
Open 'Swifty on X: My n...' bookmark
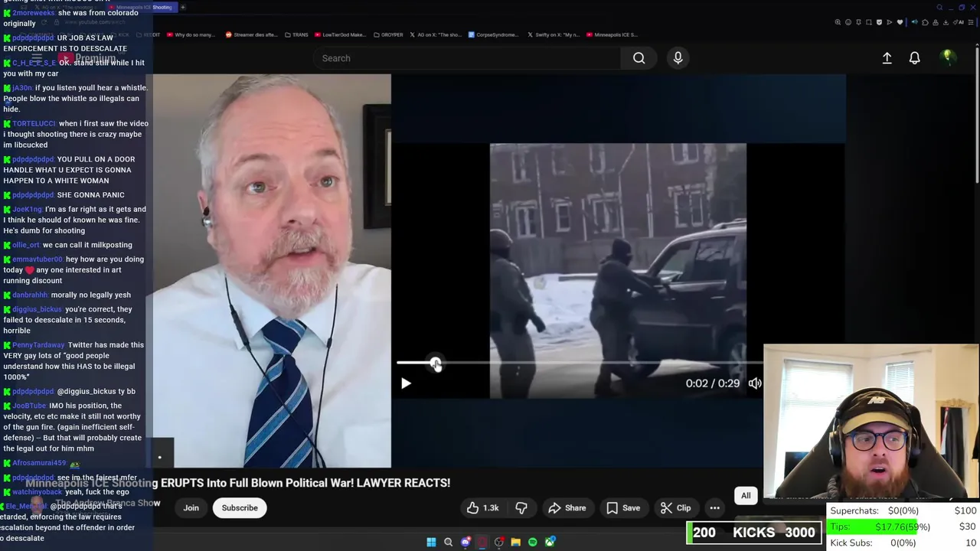pyautogui.click(x=553, y=34)
